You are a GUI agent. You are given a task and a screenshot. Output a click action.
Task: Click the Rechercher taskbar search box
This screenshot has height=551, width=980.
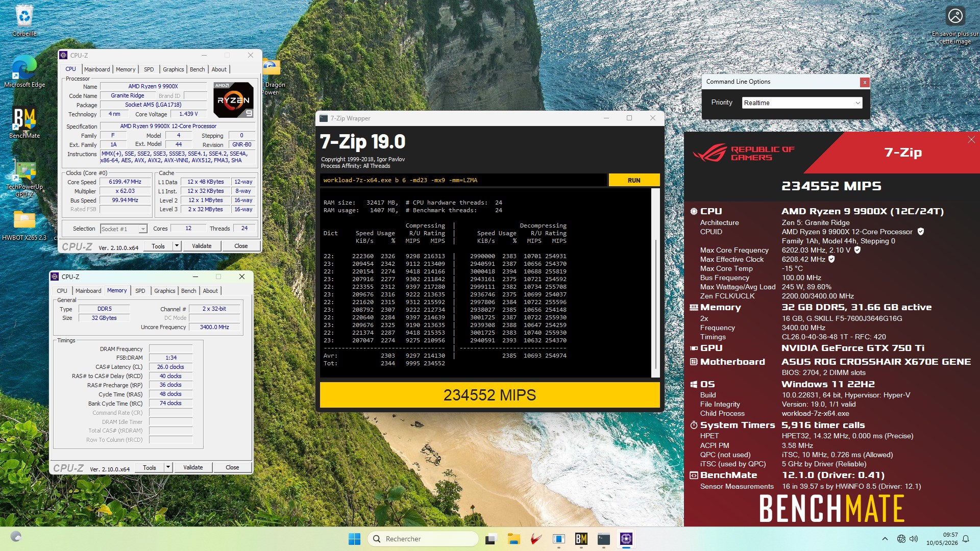424,539
